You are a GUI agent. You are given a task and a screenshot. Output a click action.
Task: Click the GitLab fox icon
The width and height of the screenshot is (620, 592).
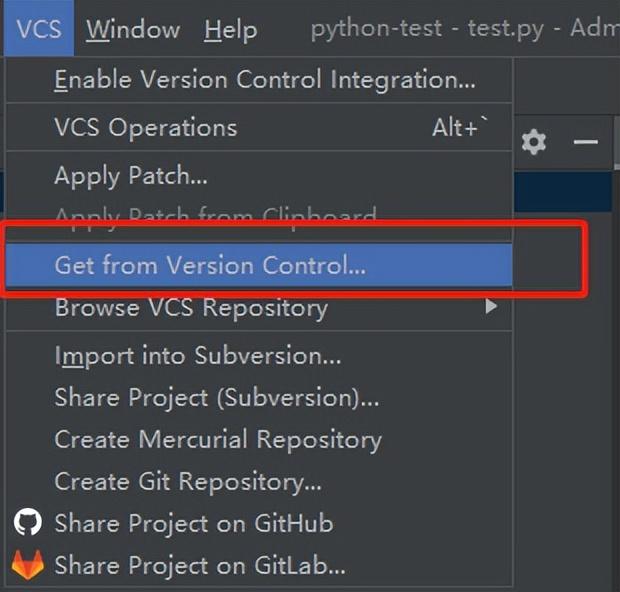28,564
